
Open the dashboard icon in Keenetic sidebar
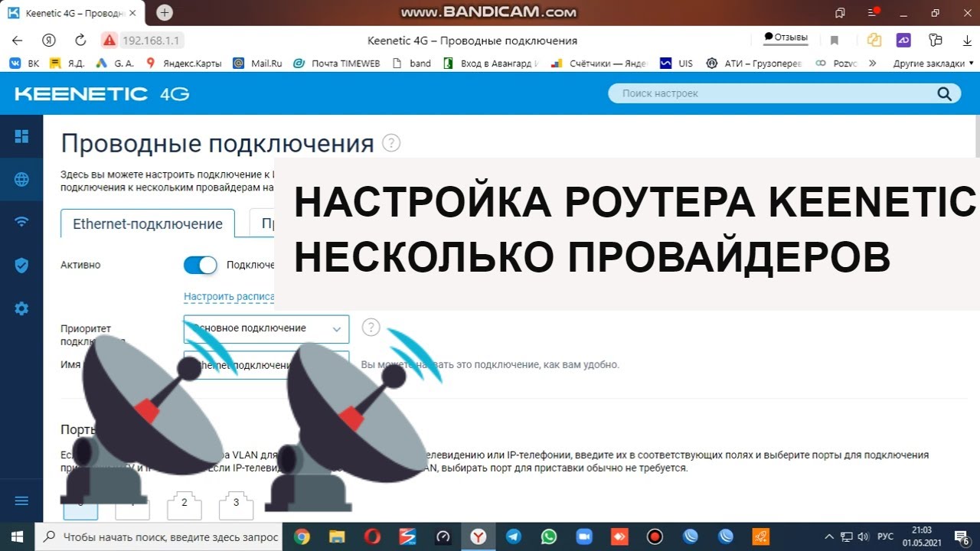21,136
